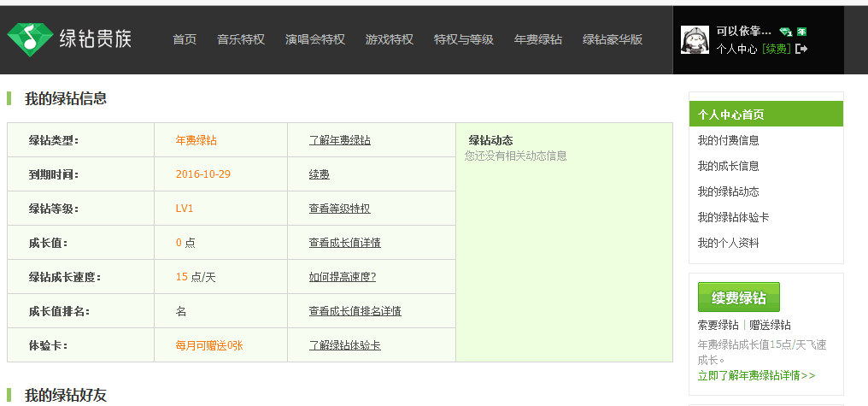This screenshot has height=406, width=868.
Task: Click the 绿钻成长速度: label
Action: (65, 278)
